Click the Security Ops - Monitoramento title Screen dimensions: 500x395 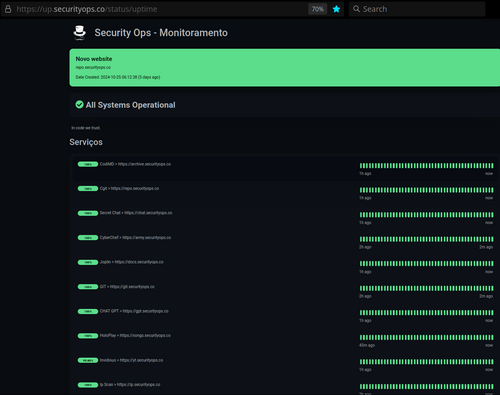pyautogui.click(x=161, y=33)
